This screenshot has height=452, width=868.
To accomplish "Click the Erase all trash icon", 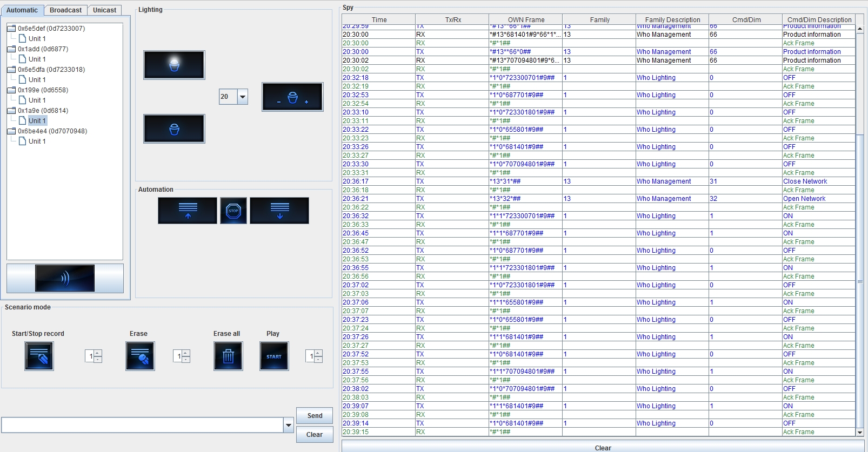I will (x=228, y=356).
